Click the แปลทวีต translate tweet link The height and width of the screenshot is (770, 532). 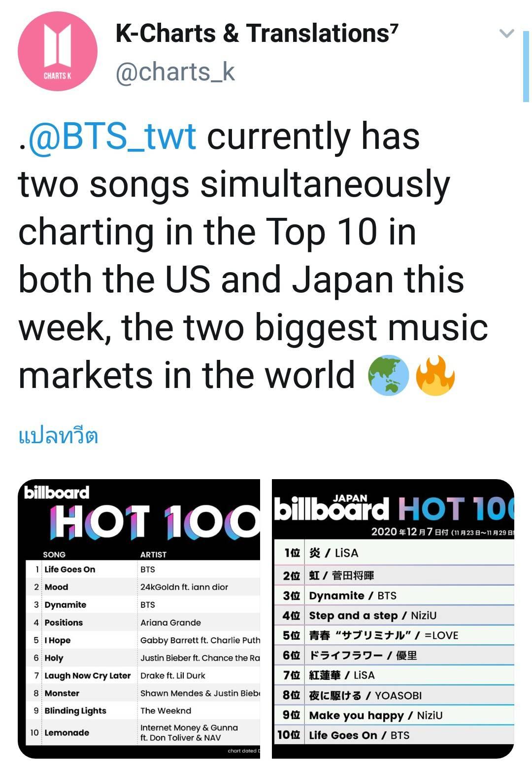(58, 436)
